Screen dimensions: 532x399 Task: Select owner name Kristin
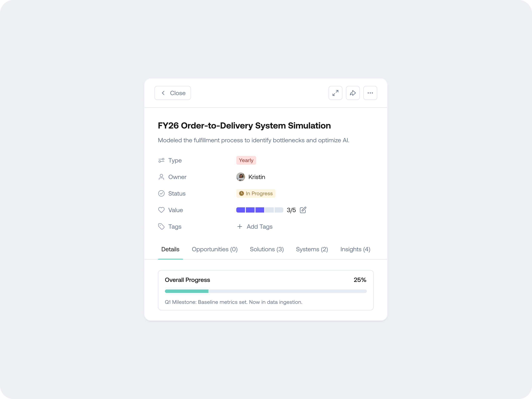[257, 177]
